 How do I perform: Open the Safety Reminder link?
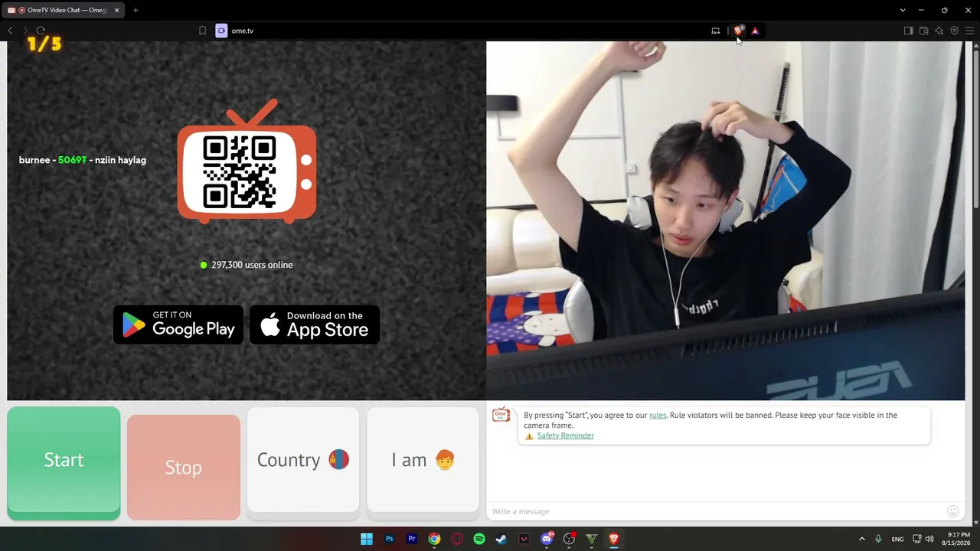pos(565,435)
